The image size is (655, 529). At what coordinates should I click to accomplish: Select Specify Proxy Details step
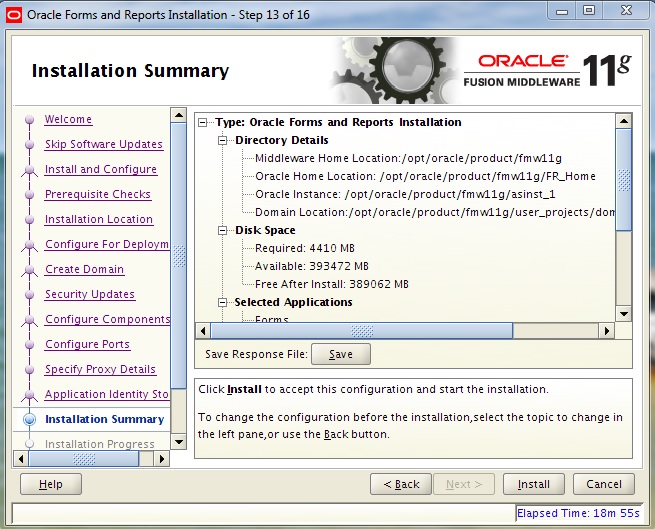pyautogui.click(x=100, y=370)
